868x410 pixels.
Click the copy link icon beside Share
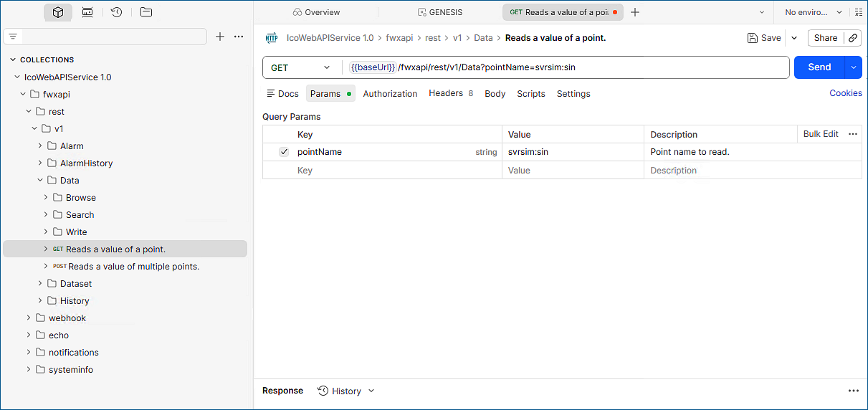(x=853, y=38)
